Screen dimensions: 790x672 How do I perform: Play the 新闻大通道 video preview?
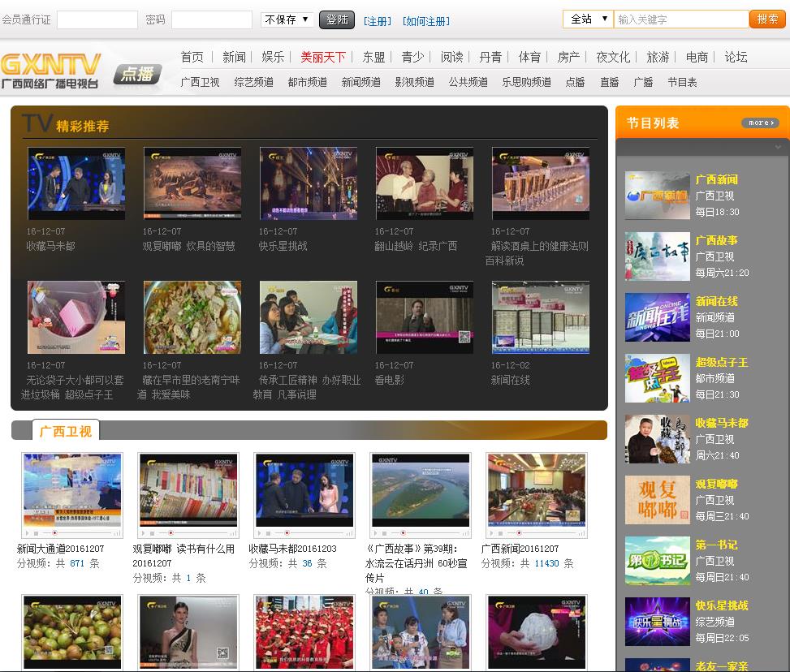(x=72, y=490)
